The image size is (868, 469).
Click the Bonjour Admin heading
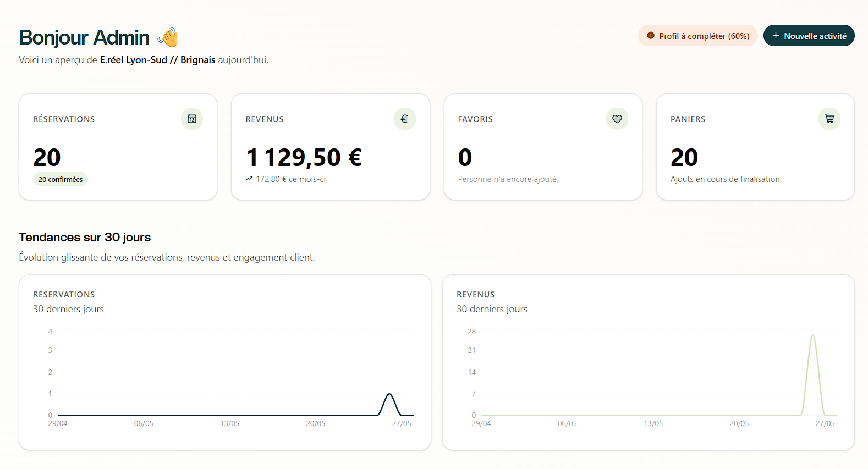pos(84,37)
